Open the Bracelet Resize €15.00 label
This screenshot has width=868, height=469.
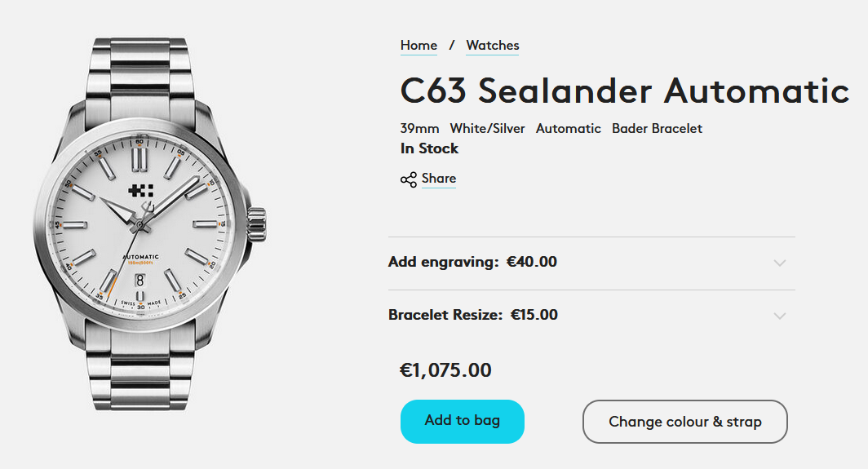coord(473,315)
